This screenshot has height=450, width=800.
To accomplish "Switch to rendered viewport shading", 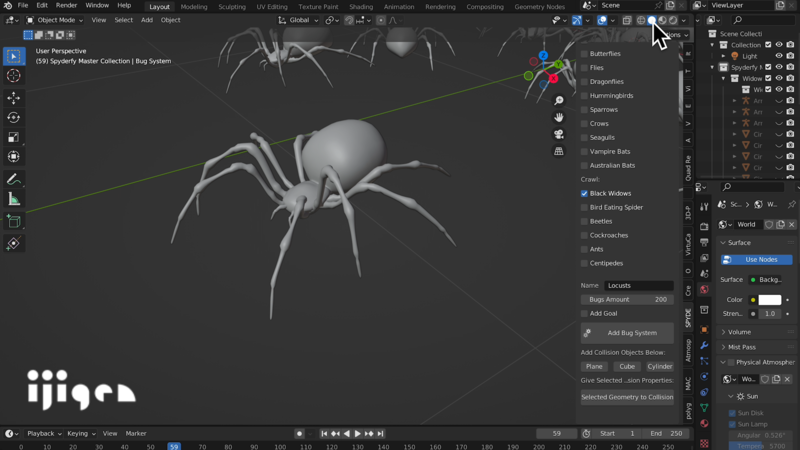I will pos(673,20).
